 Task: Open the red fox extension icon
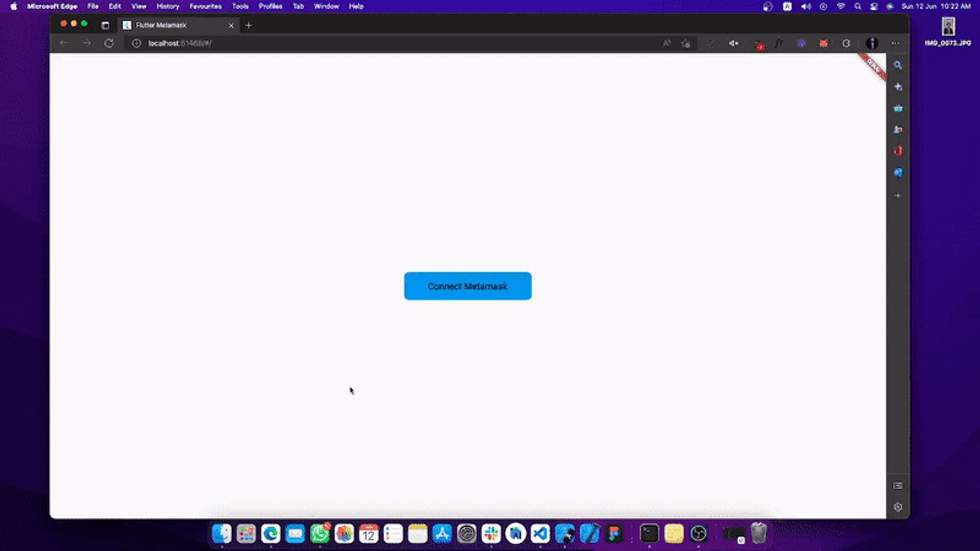pos(823,43)
